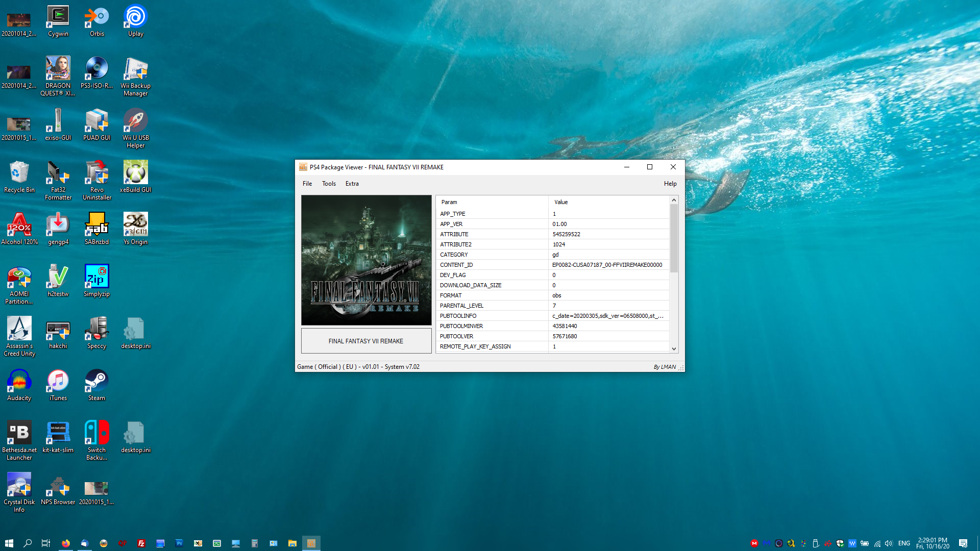Select the CATEGORY parameter row
The image size is (980, 551).
pyautogui.click(x=553, y=255)
